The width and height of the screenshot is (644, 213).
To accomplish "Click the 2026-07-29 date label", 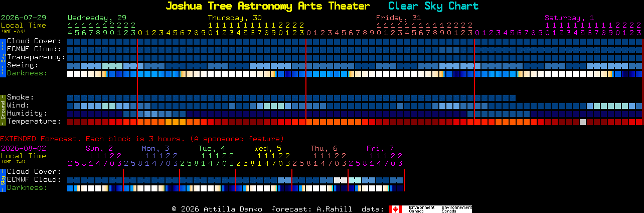I will pyautogui.click(x=24, y=18).
